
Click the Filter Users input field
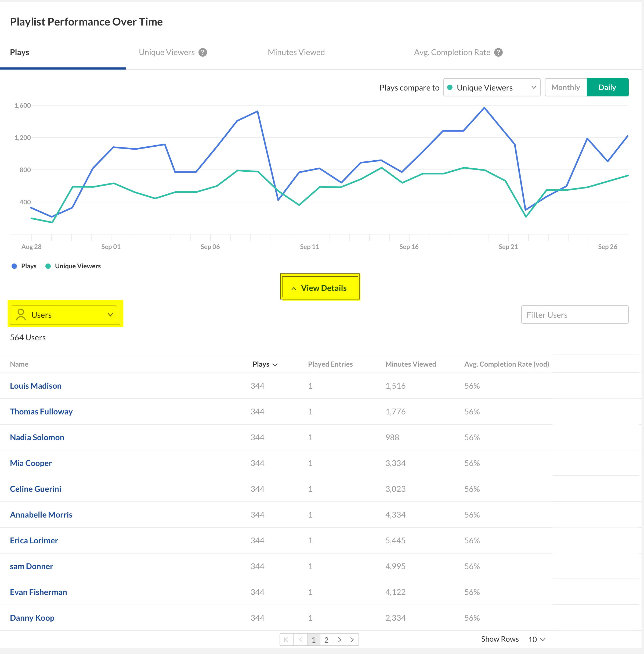click(x=574, y=315)
